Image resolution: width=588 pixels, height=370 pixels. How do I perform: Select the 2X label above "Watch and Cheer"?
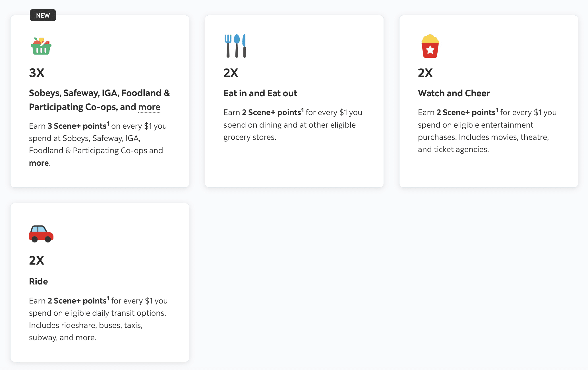pos(425,73)
